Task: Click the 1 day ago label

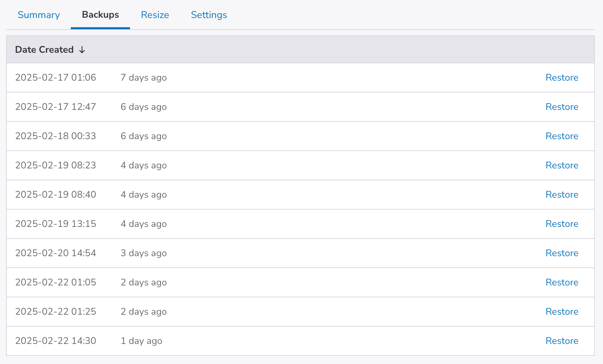Action: pos(141,341)
